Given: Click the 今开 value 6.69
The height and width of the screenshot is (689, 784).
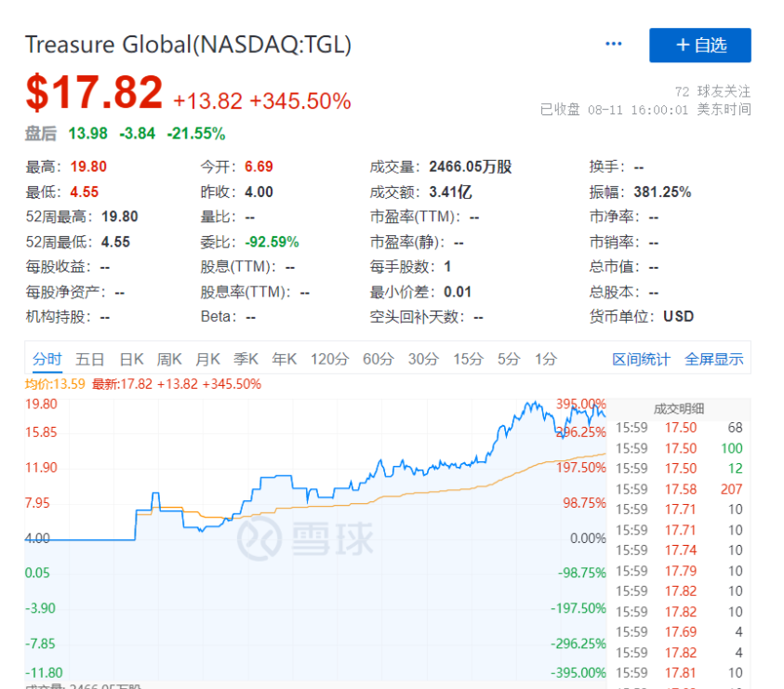Looking at the screenshot, I should (259, 166).
